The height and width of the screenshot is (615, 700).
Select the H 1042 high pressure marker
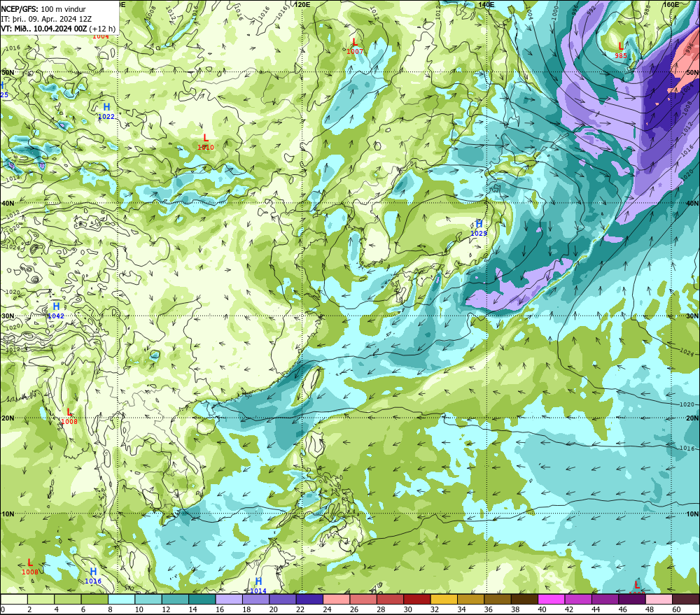(56, 311)
